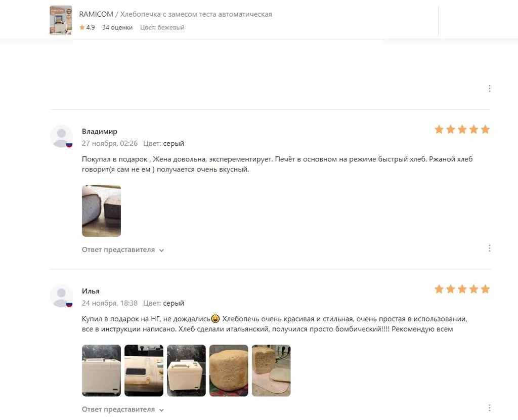Click the 34 оценки ratings link
Viewport: 518px width, 420px height.
[x=117, y=27]
